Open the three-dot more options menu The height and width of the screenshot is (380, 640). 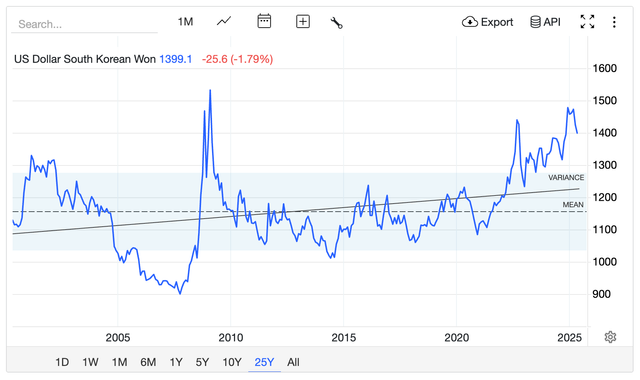coord(614,22)
